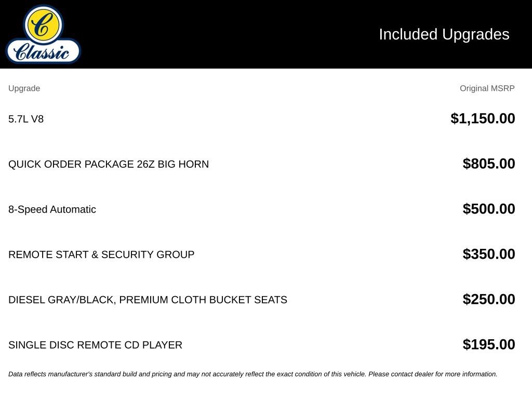Click 'Please contact dealer' disclaimer sentence

(x=433, y=374)
